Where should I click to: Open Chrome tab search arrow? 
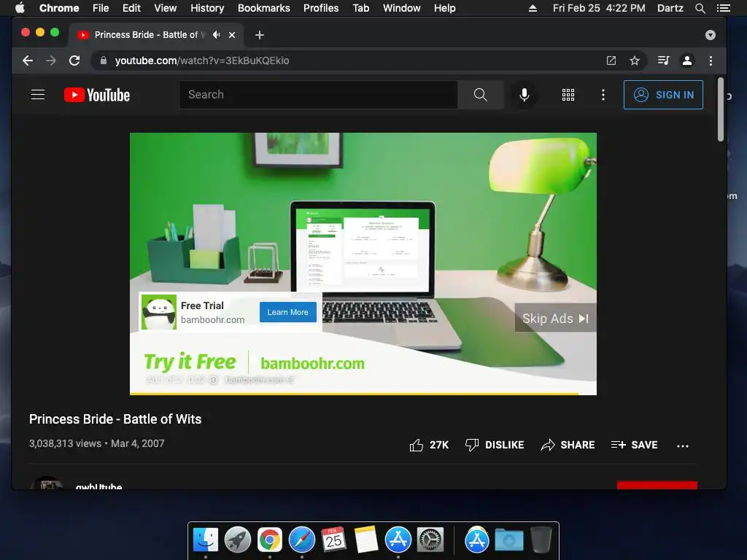pyautogui.click(x=711, y=35)
